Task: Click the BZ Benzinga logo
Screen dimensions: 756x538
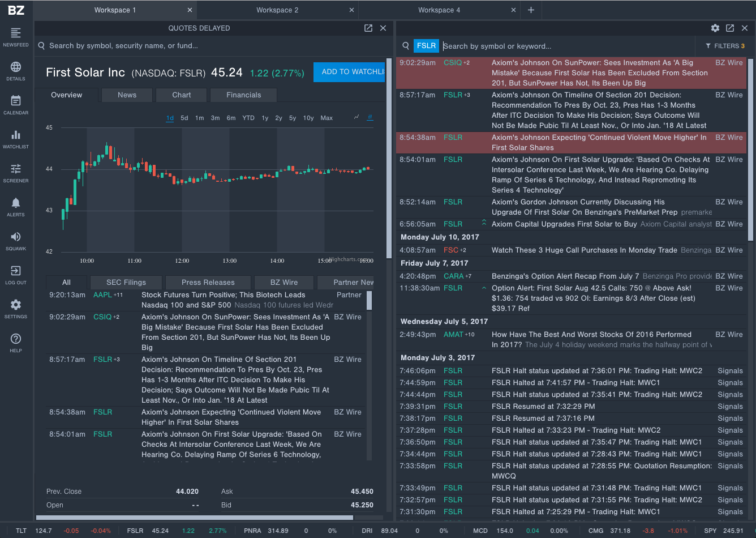Action: 16,10
